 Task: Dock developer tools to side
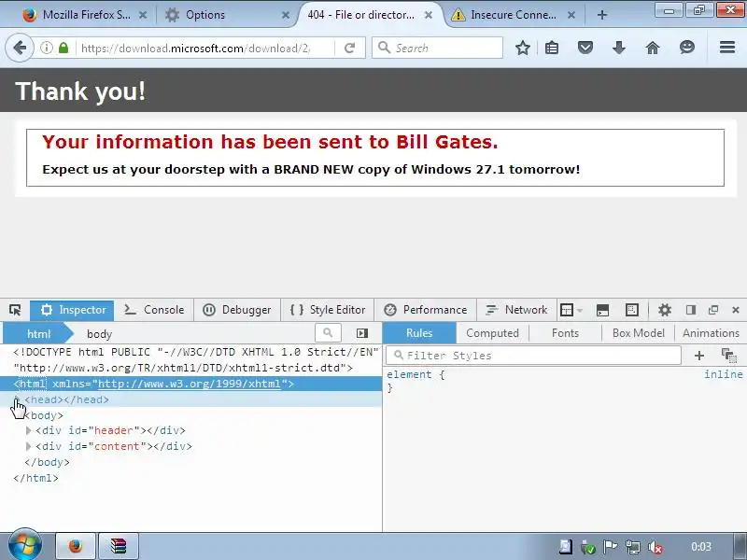pyautogui.click(x=691, y=310)
